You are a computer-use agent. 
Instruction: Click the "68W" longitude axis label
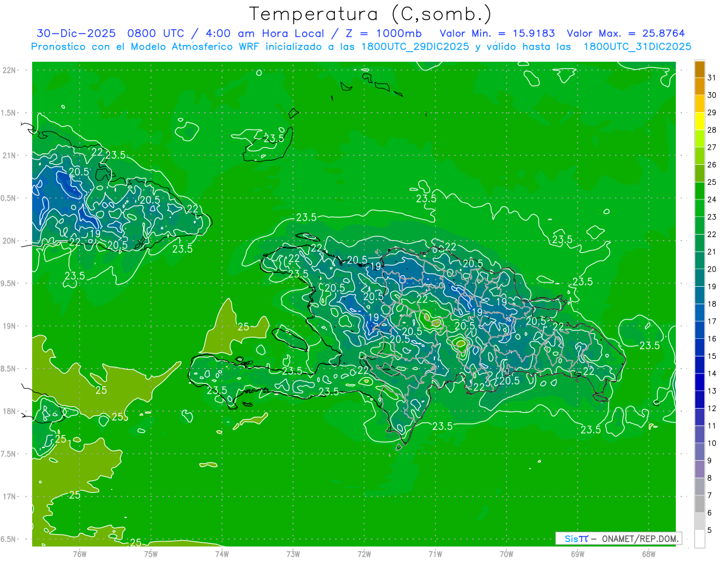click(648, 554)
